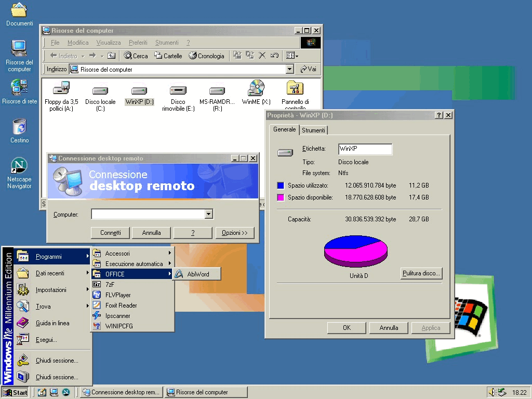
Task: Open the Visualizza menu
Action: pos(108,43)
